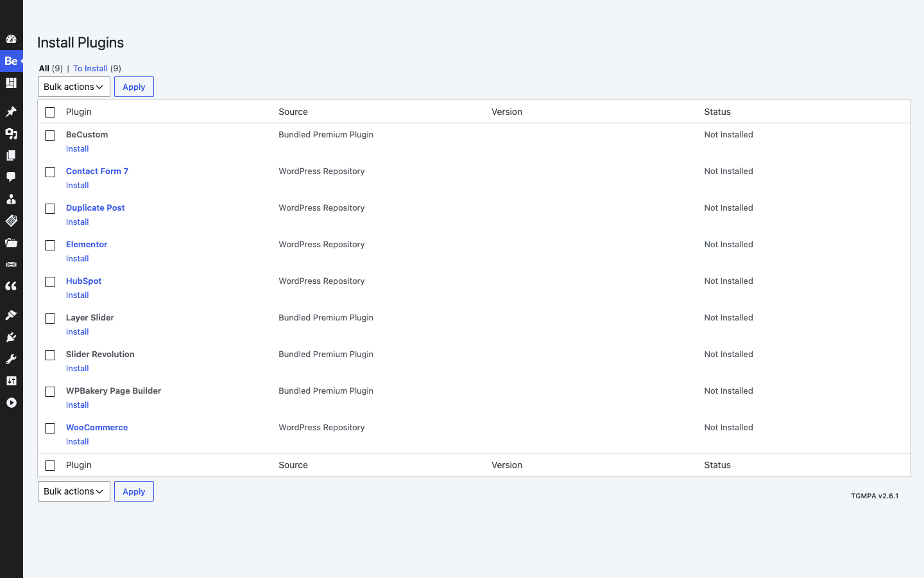Install the Elementor plugin
The height and width of the screenshot is (578, 924).
78,258
